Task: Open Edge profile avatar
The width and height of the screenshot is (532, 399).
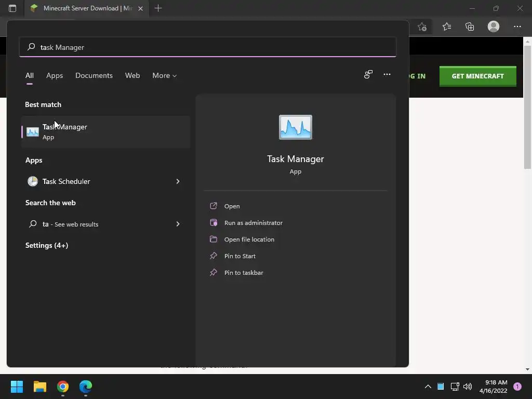Action: [x=494, y=26]
